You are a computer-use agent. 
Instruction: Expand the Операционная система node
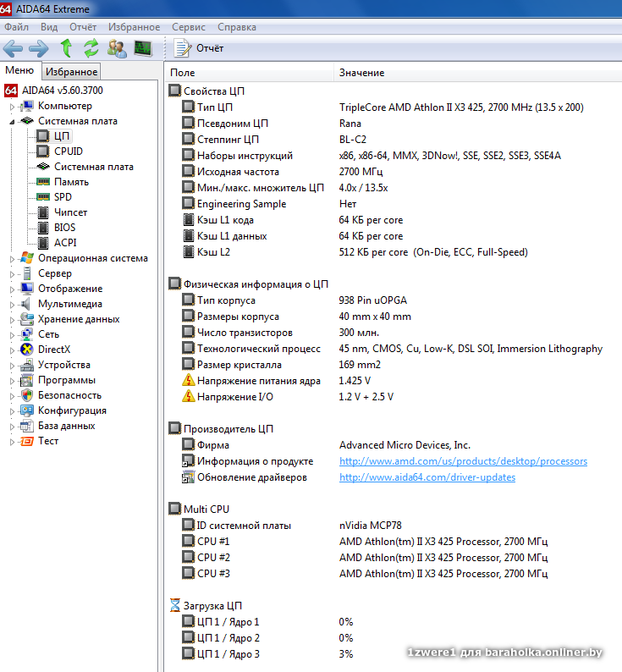12,259
